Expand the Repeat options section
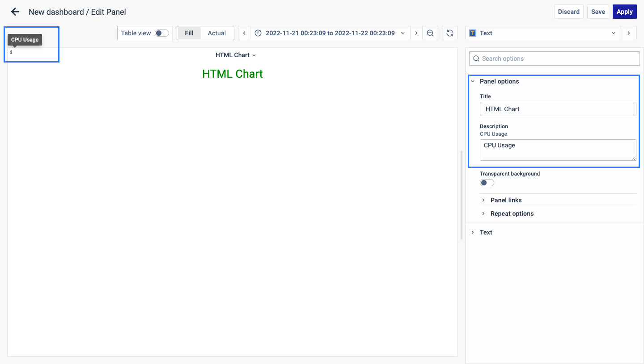Screen dimensions: 644x364 (x=512, y=213)
